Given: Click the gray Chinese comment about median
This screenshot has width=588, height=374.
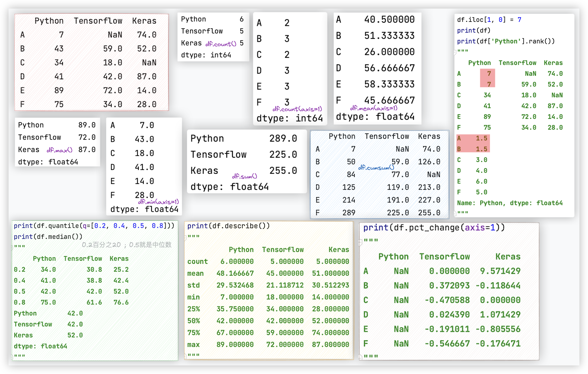Looking at the screenshot, I should click(x=126, y=245).
